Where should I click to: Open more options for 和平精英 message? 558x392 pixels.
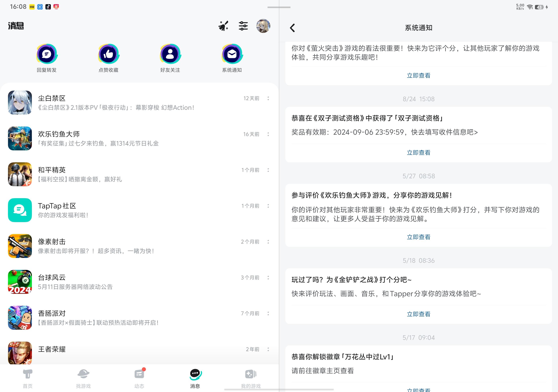[268, 170]
